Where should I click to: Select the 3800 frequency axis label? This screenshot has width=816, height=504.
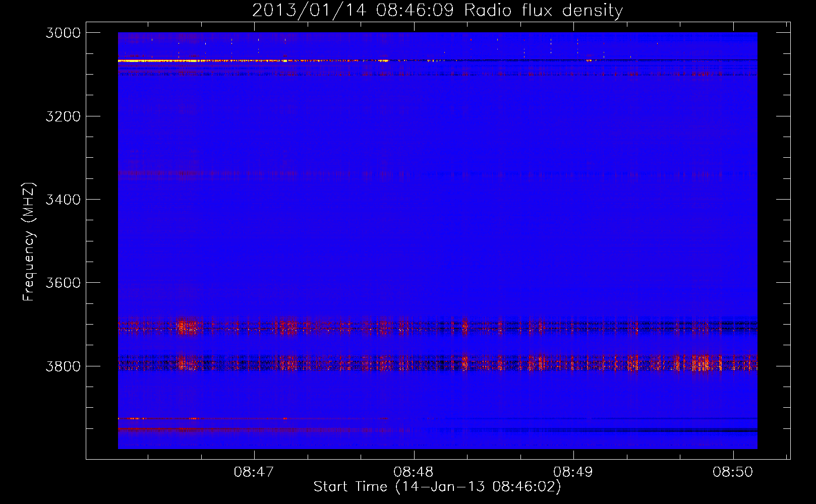(63, 366)
